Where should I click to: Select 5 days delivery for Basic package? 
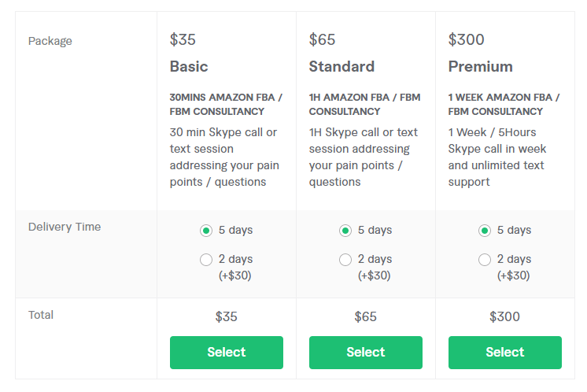pos(206,231)
